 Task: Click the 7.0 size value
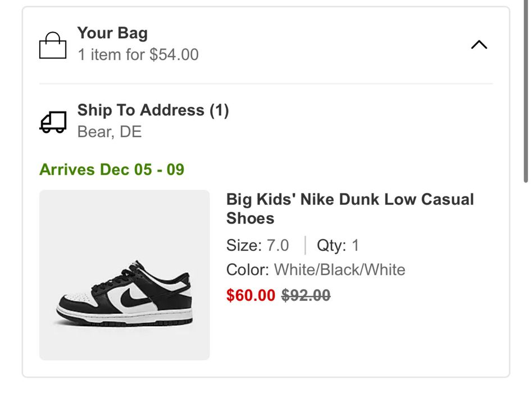[278, 245]
